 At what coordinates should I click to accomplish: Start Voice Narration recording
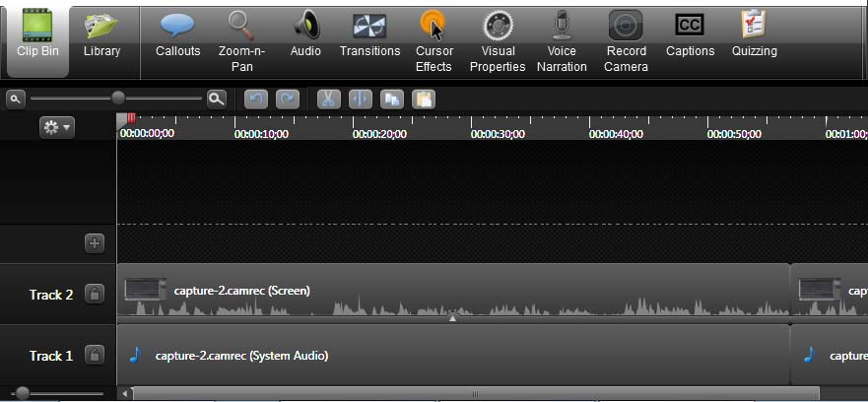(562, 39)
